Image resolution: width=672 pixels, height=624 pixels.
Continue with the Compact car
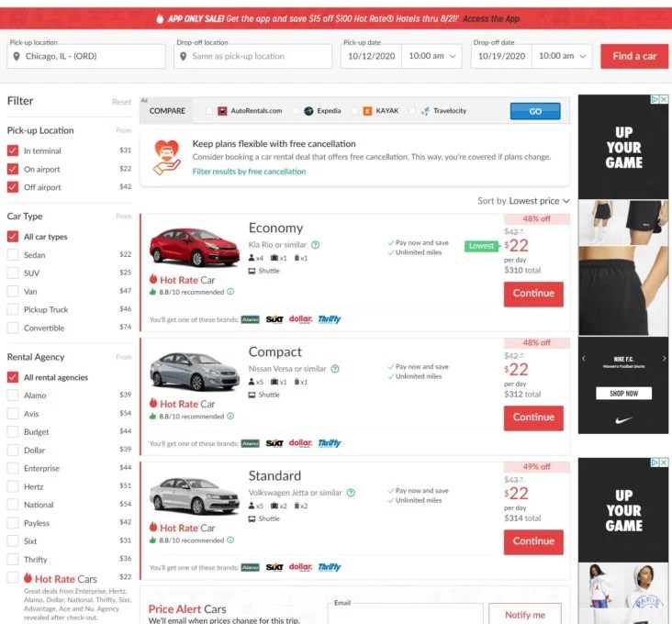533,418
